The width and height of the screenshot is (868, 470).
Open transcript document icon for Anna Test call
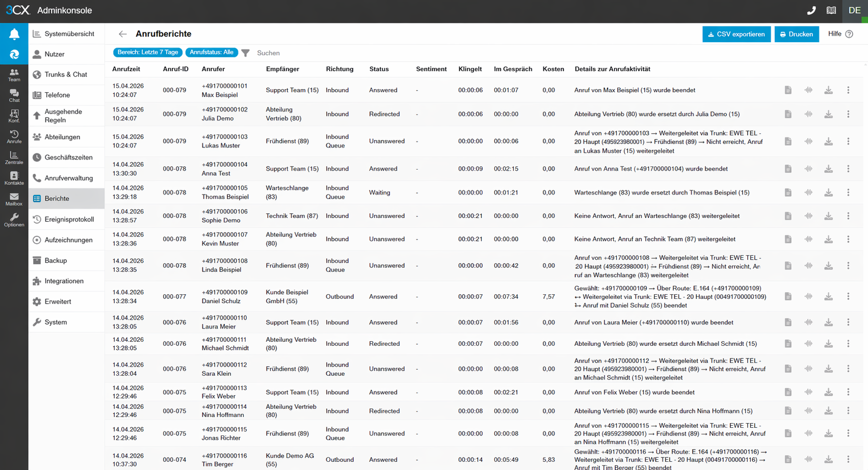(788, 169)
